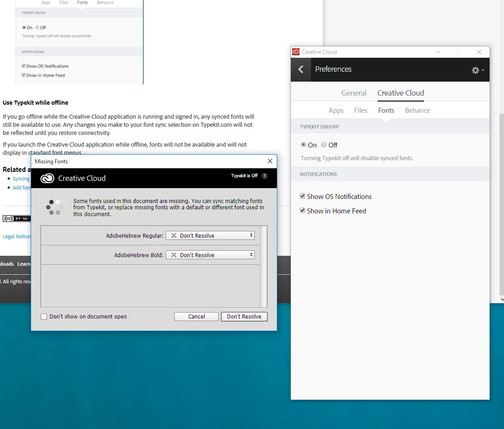Open the gear settings menu in Preferences

coord(478,70)
